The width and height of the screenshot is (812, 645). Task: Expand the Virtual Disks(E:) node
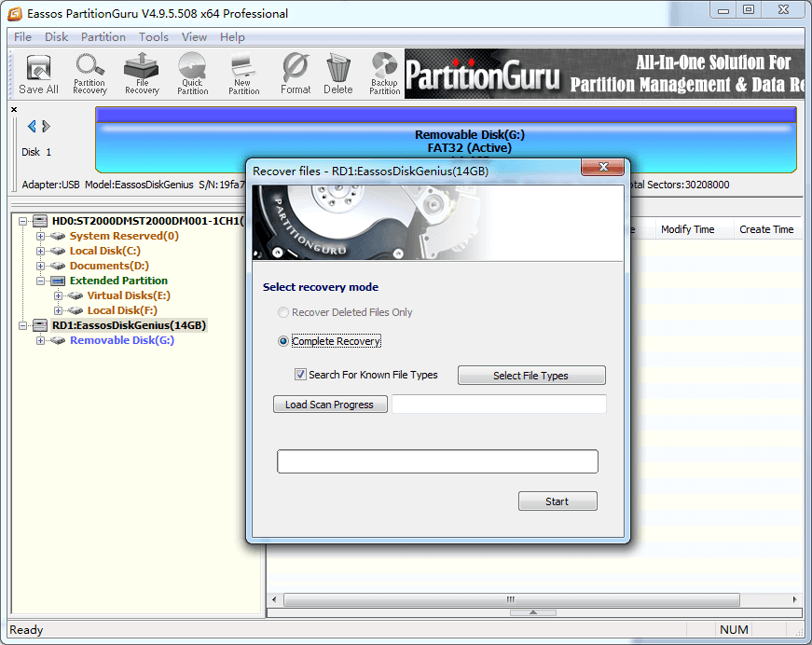coord(58,296)
